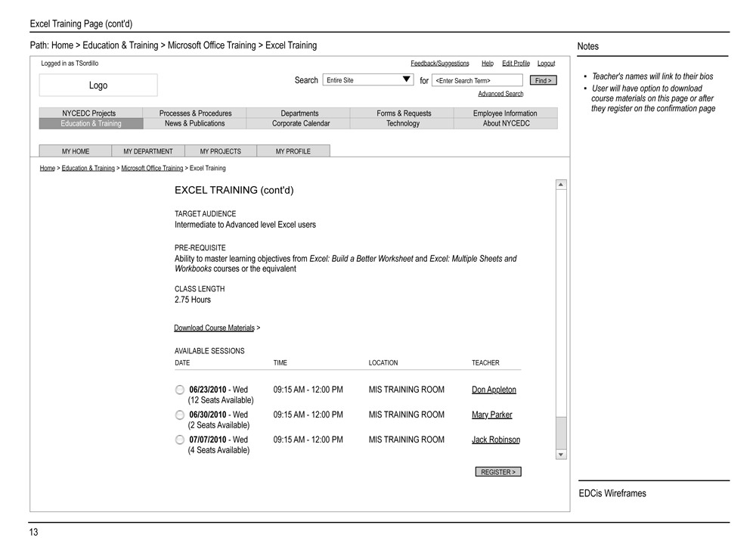The image size is (756, 553).
Task: Go to Microsoft Office Training via breadcrumb
Action: coord(152,168)
